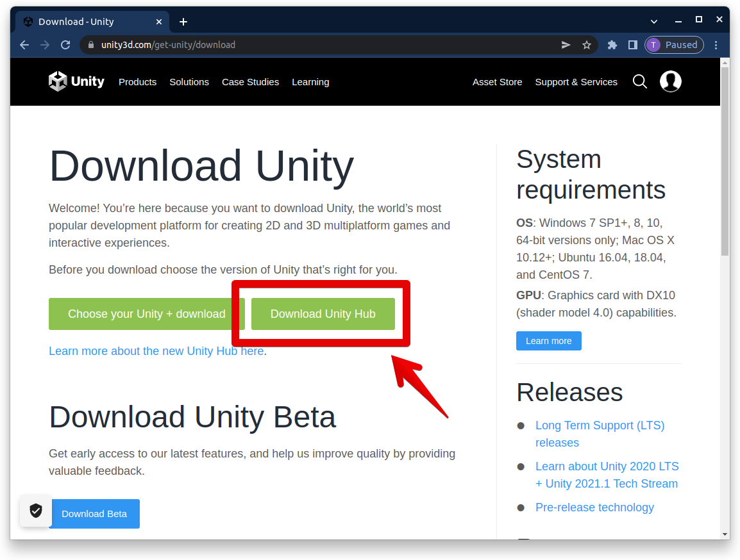Click the Download Unity Hub button
This screenshot has width=740, height=560.
(323, 314)
